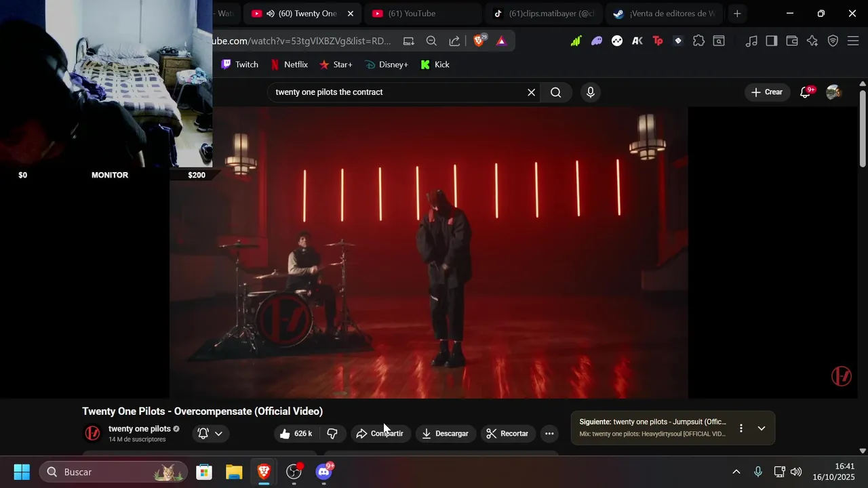
Task: Open the Star+ bookmark
Action: [336, 64]
